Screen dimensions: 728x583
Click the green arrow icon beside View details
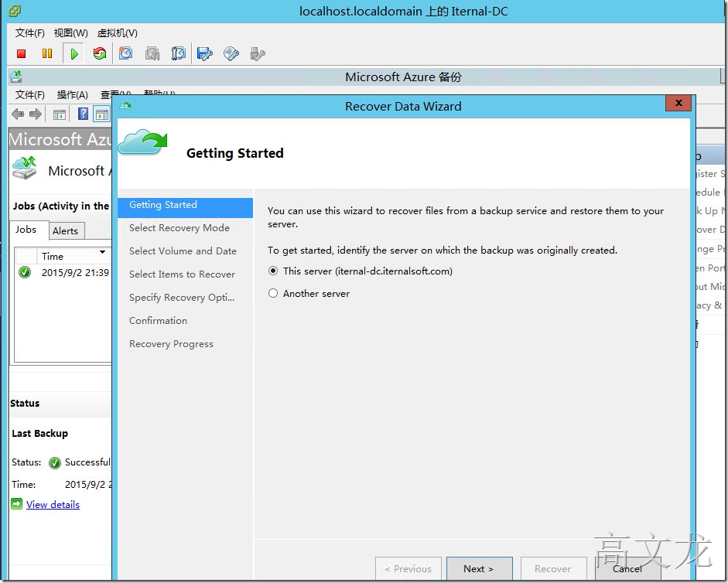coord(17,503)
